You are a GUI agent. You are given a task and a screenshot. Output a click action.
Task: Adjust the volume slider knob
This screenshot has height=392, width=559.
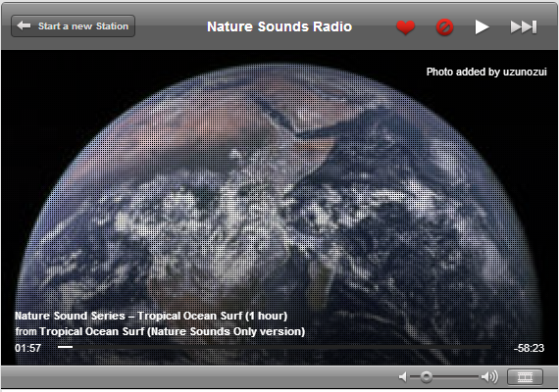click(426, 376)
